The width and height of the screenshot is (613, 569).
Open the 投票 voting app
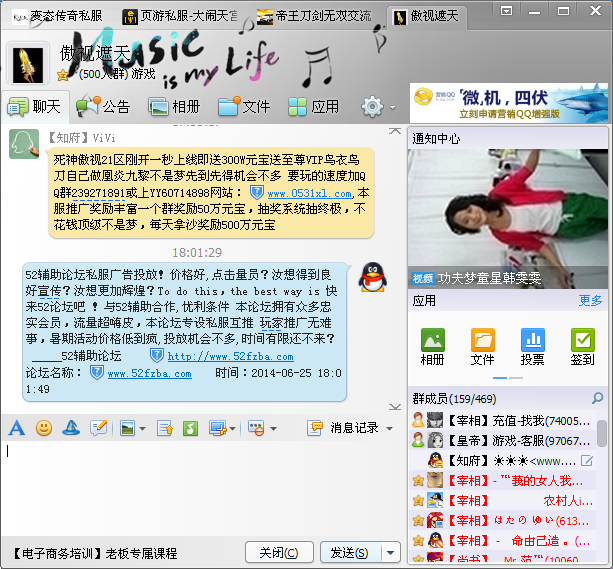click(532, 347)
